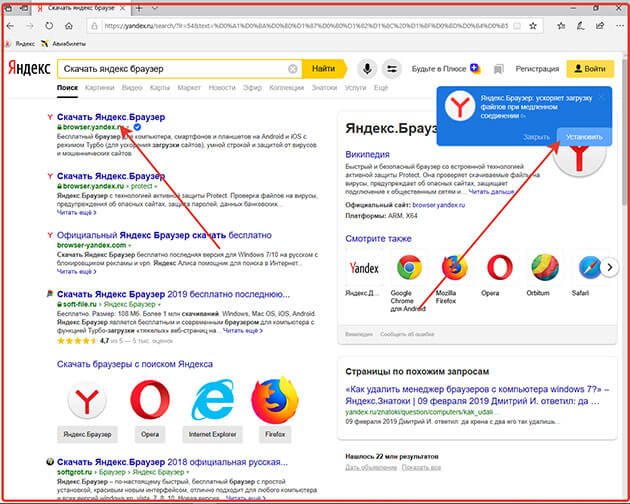Screen dimensions: 630x504
Task: Select the Internet Explorer icon tile
Action: 212,400
